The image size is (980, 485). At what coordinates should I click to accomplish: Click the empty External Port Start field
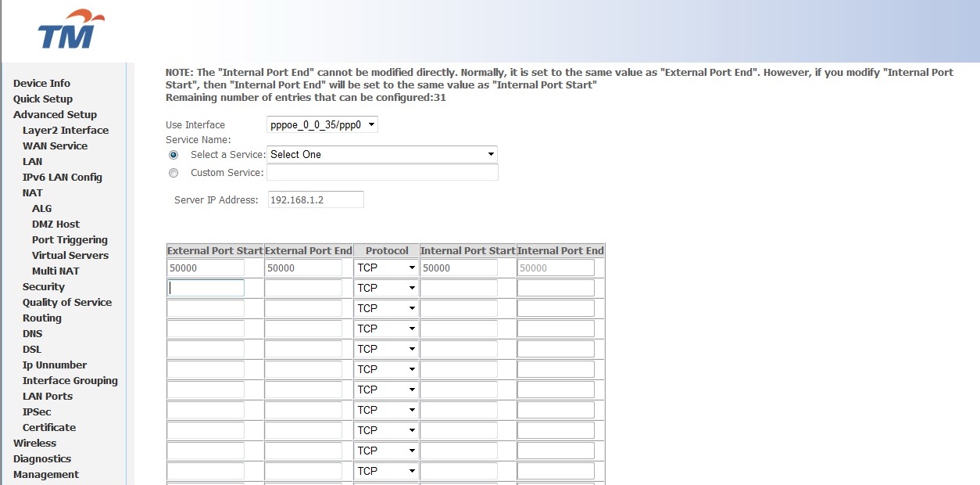pos(206,287)
